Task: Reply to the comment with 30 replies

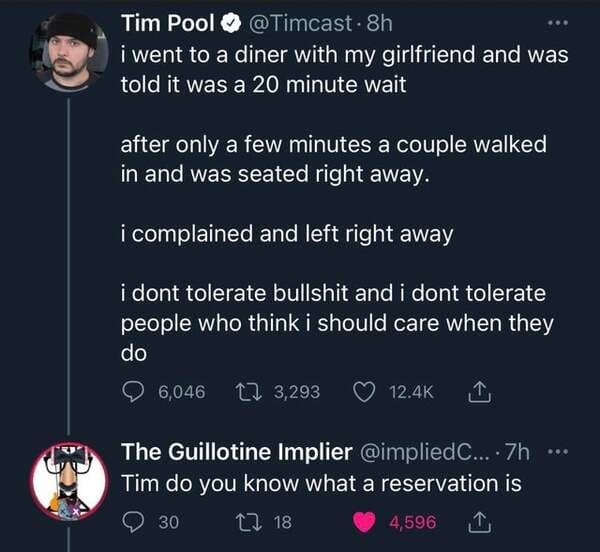Action: [132, 523]
